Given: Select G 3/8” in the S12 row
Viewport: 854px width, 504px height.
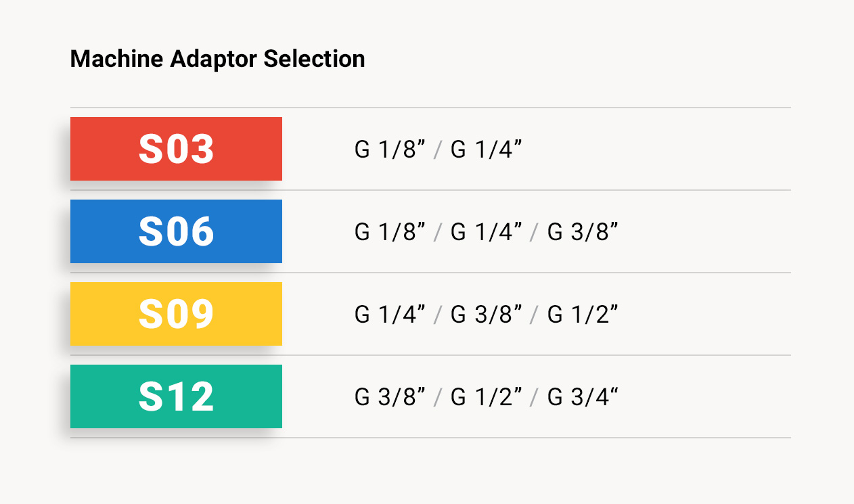Looking at the screenshot, I should click(x=390, y=397).
